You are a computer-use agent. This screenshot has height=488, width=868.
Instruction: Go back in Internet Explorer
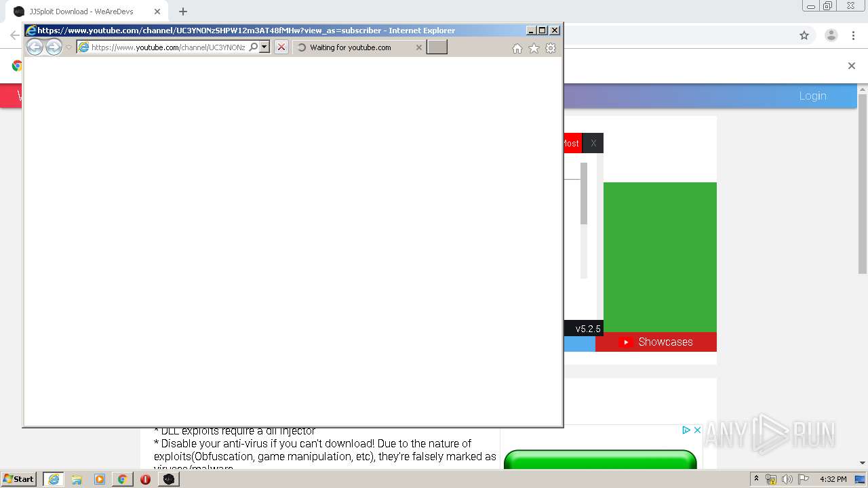pos(35,47)
